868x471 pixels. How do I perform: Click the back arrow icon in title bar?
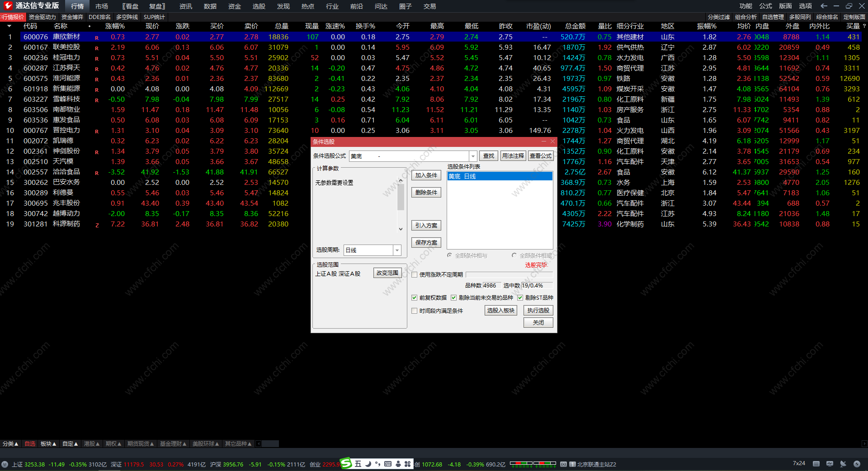pos(824,6)
